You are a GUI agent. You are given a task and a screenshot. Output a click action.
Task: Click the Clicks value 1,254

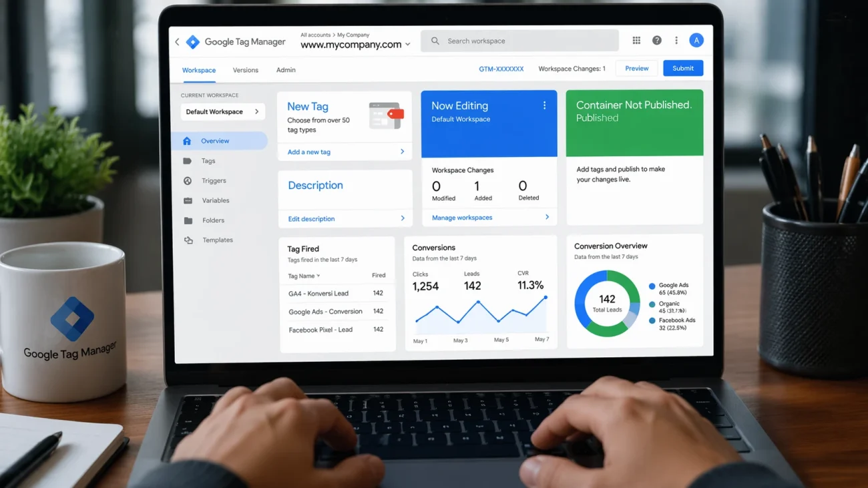425,286
